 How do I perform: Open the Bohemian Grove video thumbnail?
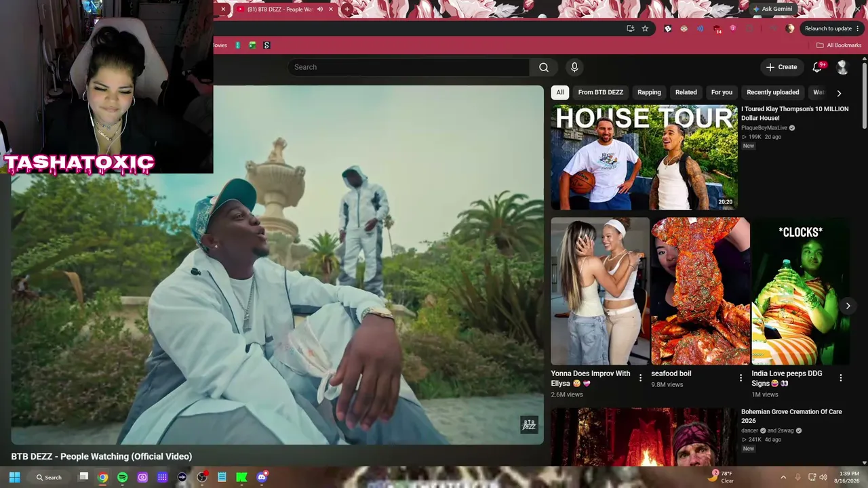644,436
